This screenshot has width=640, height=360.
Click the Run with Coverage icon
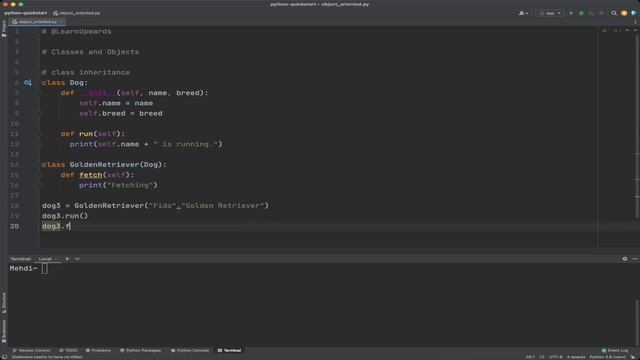click(x=591, y=13)
